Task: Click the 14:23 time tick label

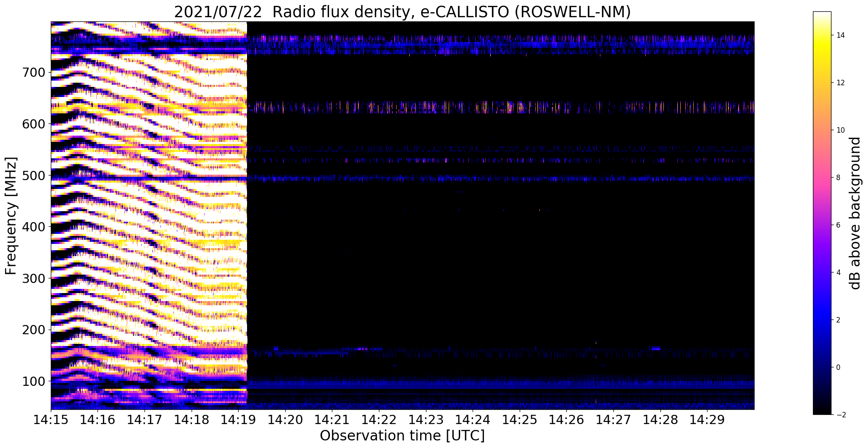Action: point(426,419)
